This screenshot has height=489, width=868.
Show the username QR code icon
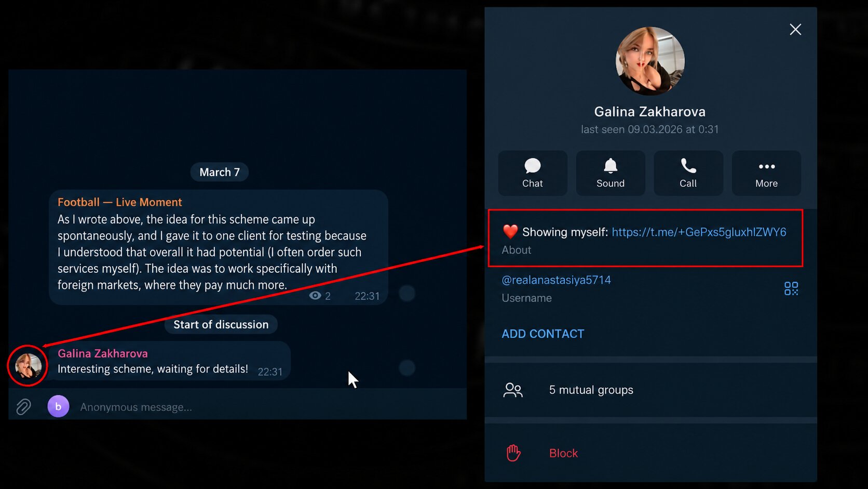click(x=791, y=288)
